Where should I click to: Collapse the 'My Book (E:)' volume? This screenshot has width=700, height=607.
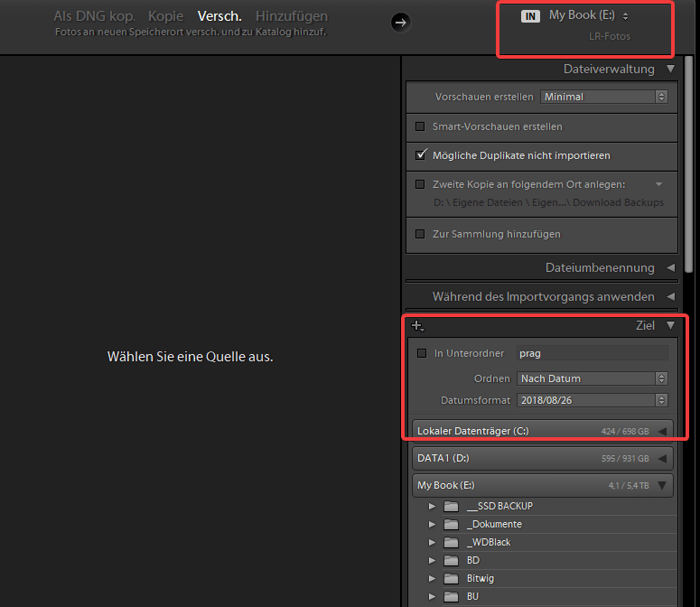pyautogui.click(x=662, y=486)
